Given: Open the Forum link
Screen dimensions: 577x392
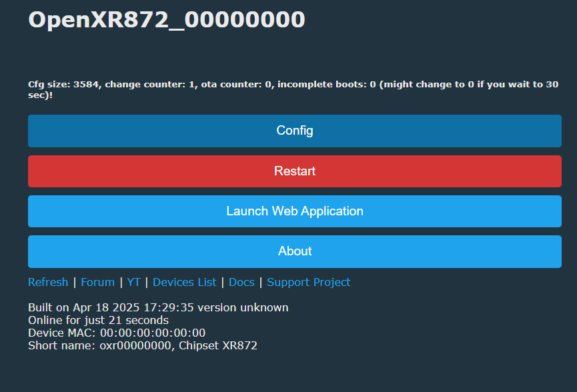Looking at the screenshot, I should 97,282.
